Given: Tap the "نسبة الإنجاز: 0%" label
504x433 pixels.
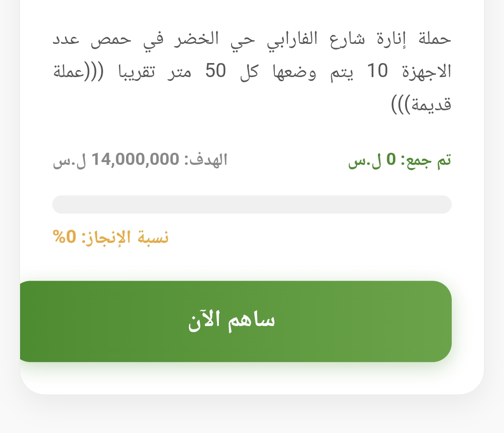Looking at the screenshot, I should coord(111,237).
